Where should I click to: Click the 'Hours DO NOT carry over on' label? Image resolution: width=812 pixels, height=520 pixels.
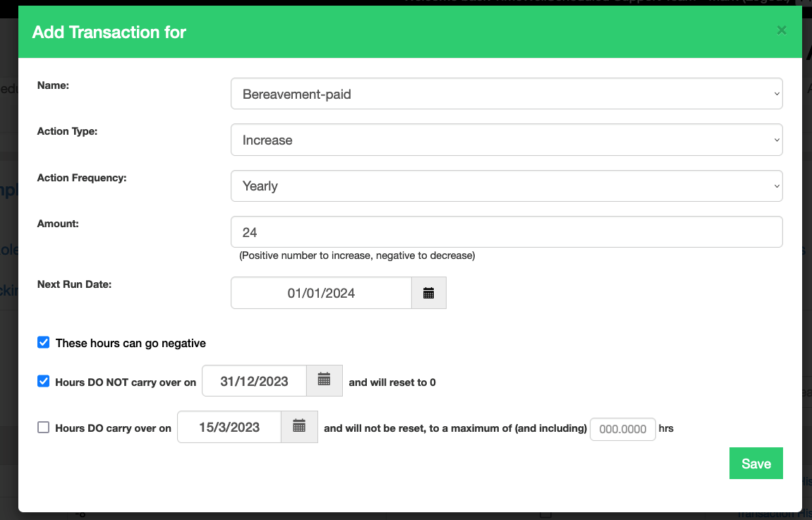pyautogui.click(x=126, y=382)
